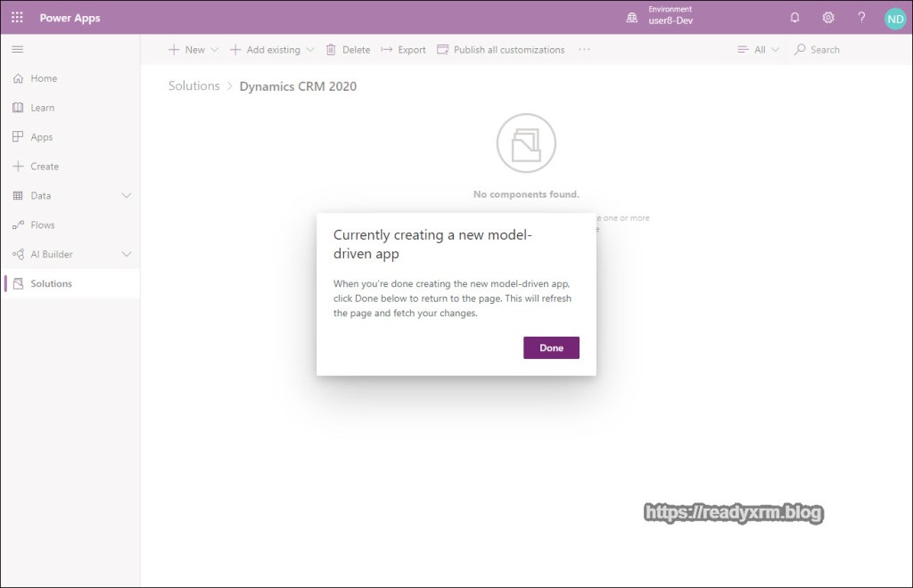913x588 pixels.
Task: Collapse the left navigation hamburger menu
Action: coord(17,50)
